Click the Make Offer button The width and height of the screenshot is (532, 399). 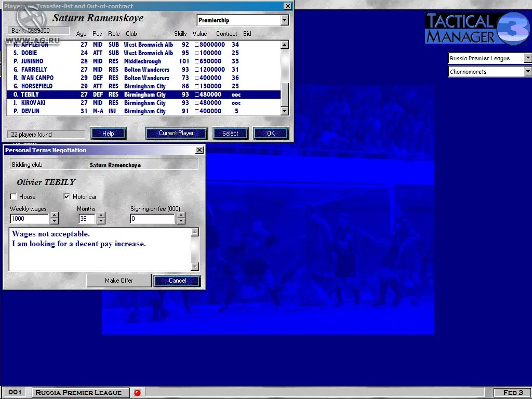point(119,281)
